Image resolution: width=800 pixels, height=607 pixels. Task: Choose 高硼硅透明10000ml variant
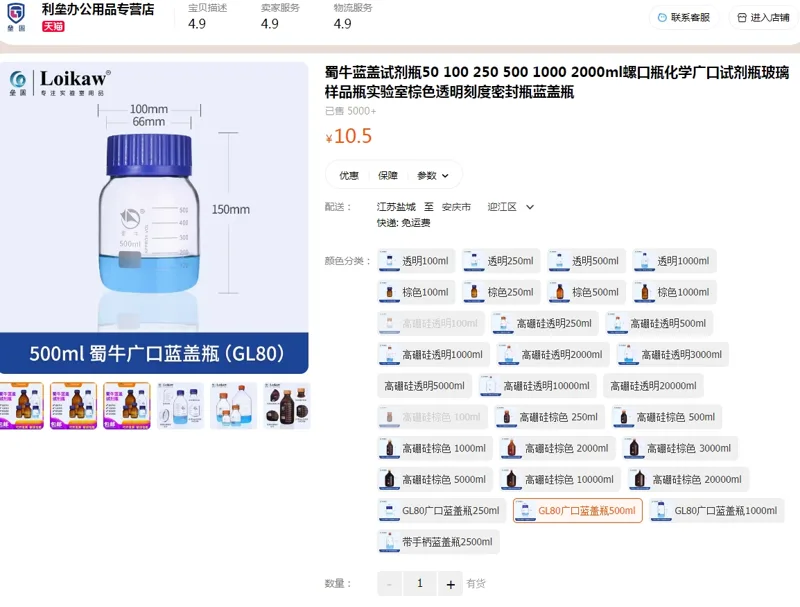point(537,386)
